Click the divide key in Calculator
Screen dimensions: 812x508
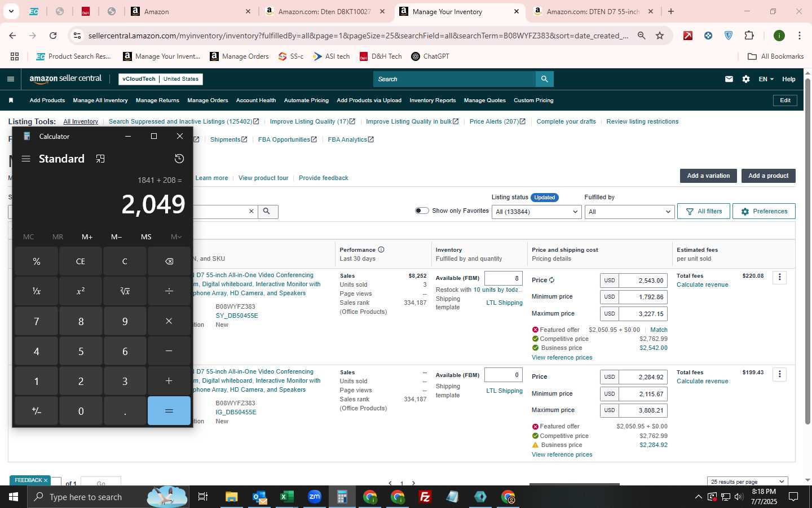pos(169,291)
